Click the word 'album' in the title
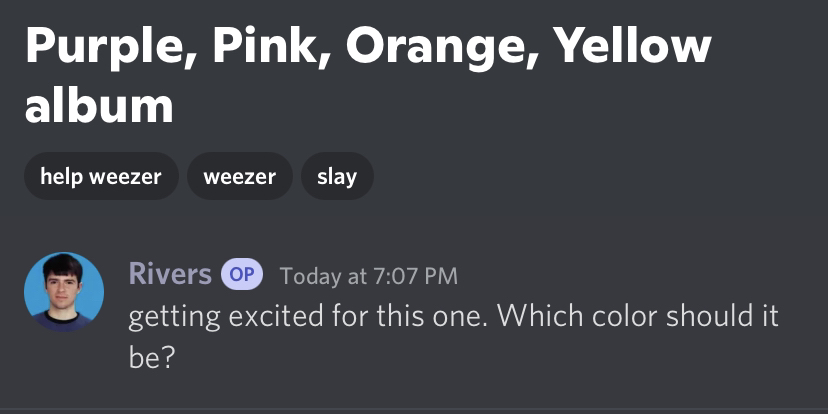The width and height of the screenshot is (828, 414). 99,105
